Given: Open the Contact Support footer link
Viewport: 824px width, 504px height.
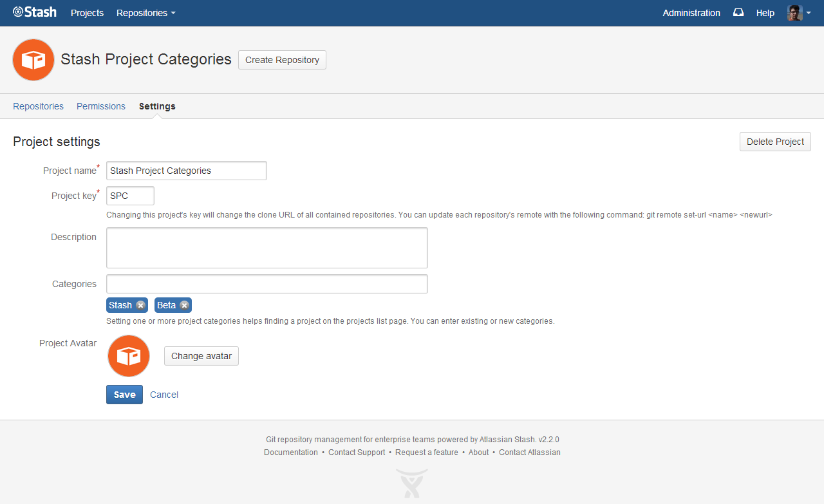Looking at the screenshot, I should pos(357,453).
